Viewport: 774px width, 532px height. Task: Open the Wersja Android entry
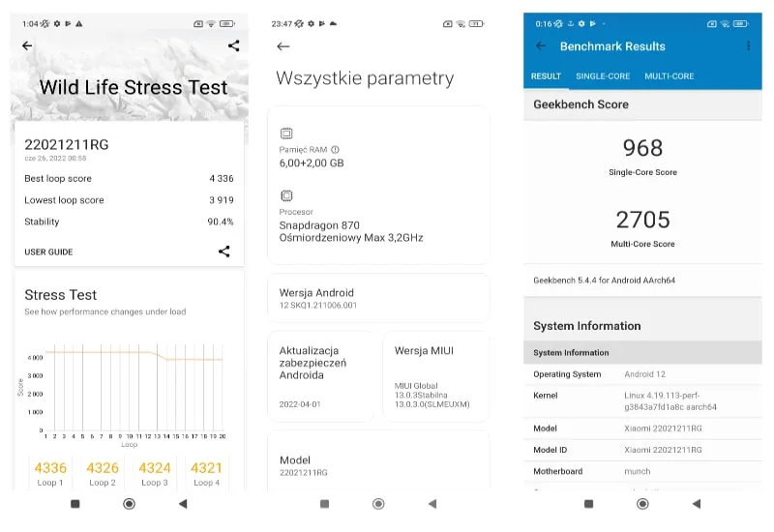(x=377, y=298)
